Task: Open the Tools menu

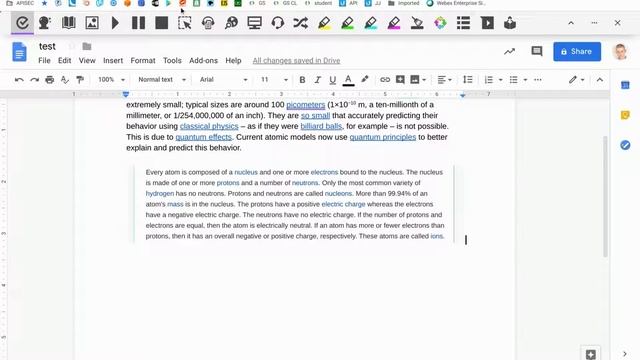Action: point(172,60)
